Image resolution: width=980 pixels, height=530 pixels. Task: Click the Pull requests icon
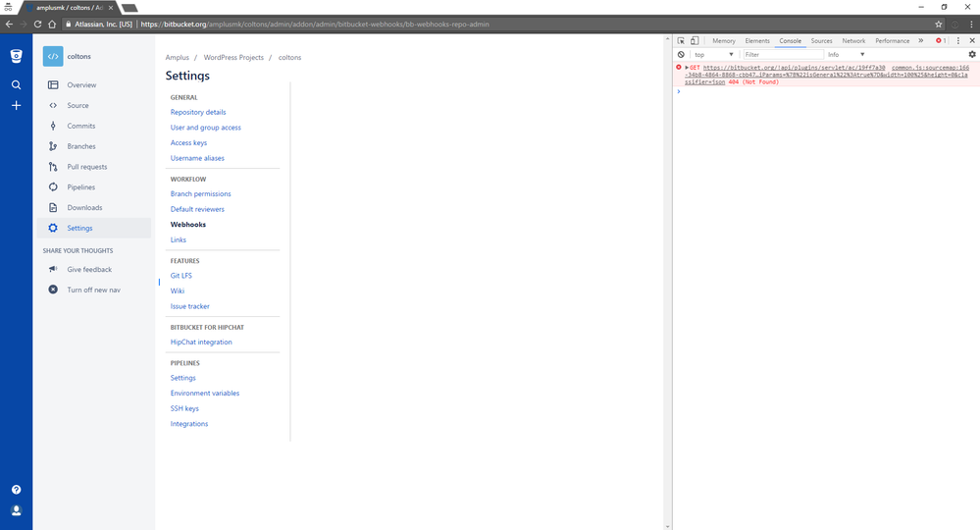point(53,167)
